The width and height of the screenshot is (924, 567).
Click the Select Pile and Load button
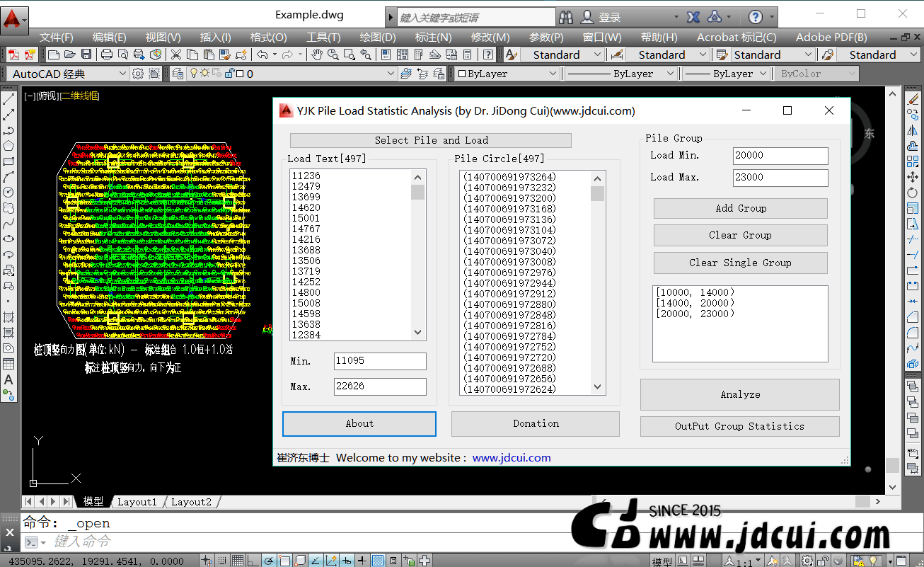tap(431, 140)
